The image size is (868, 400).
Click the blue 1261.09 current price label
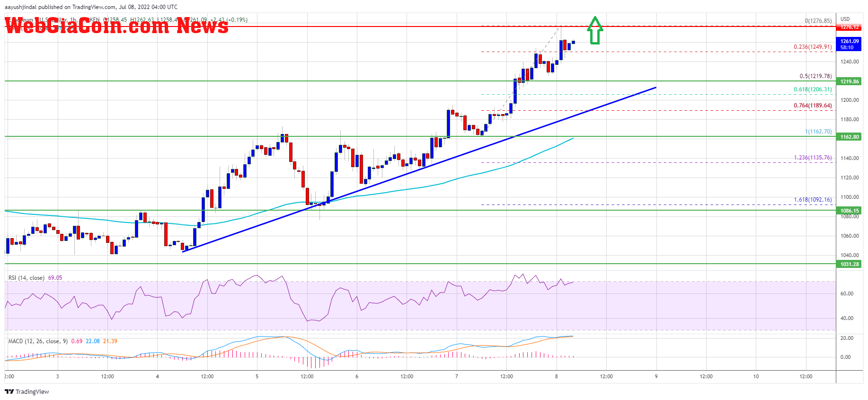pos(850,41)
